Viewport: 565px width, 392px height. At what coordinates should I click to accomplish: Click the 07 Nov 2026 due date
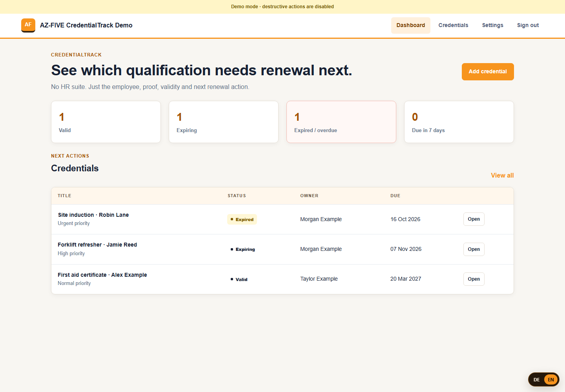[x=406, y=249]
